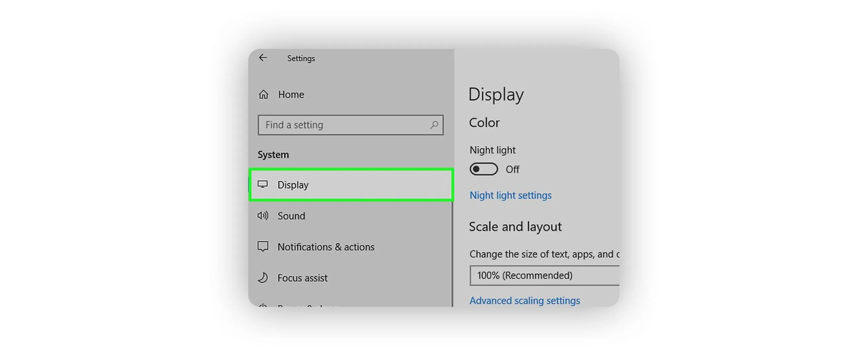Select the Focus assist category
Image resolution: width=868 pixels, height=356 pixels.
pos(302,278)
